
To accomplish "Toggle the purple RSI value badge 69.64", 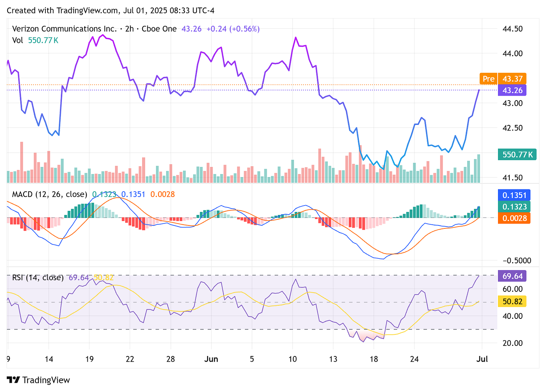I will [512, 276].
